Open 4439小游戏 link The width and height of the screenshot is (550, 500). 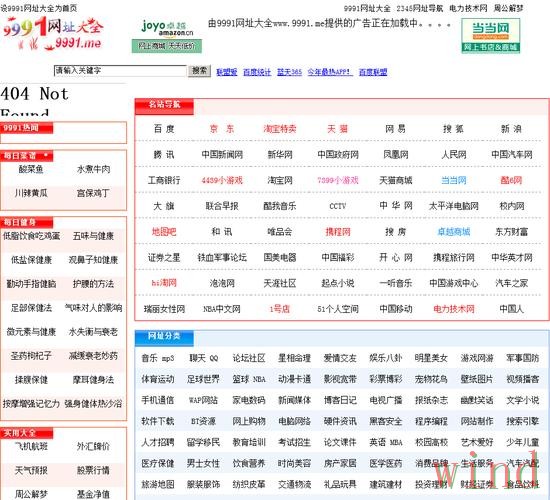pos(222,180)
